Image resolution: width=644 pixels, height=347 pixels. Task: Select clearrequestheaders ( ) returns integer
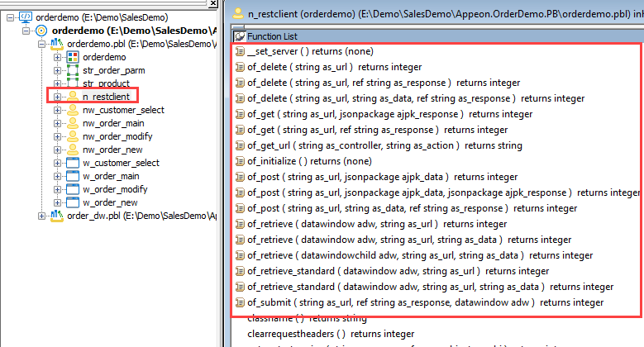331,334
